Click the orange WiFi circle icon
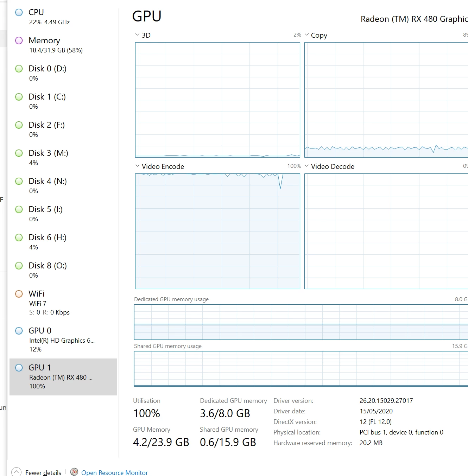This screenshot has width=468, height=476. (19, 294)
